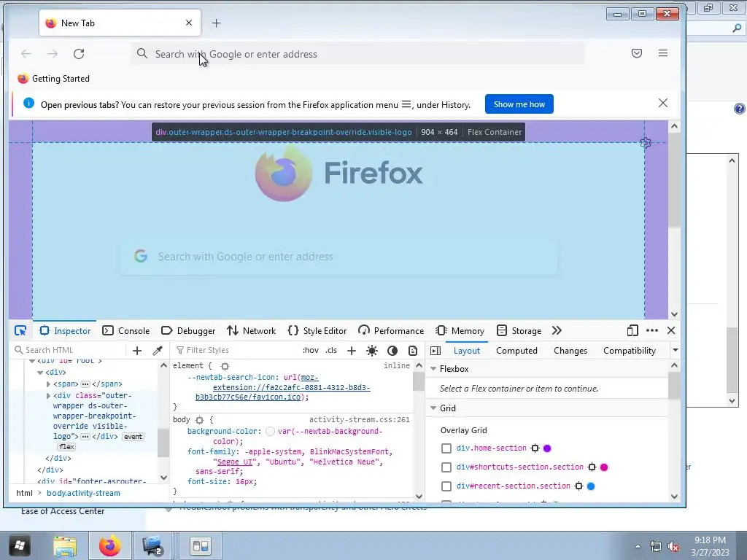Reload the current page
The width and height of the screenshot is (747, 560).
(79, 54)
